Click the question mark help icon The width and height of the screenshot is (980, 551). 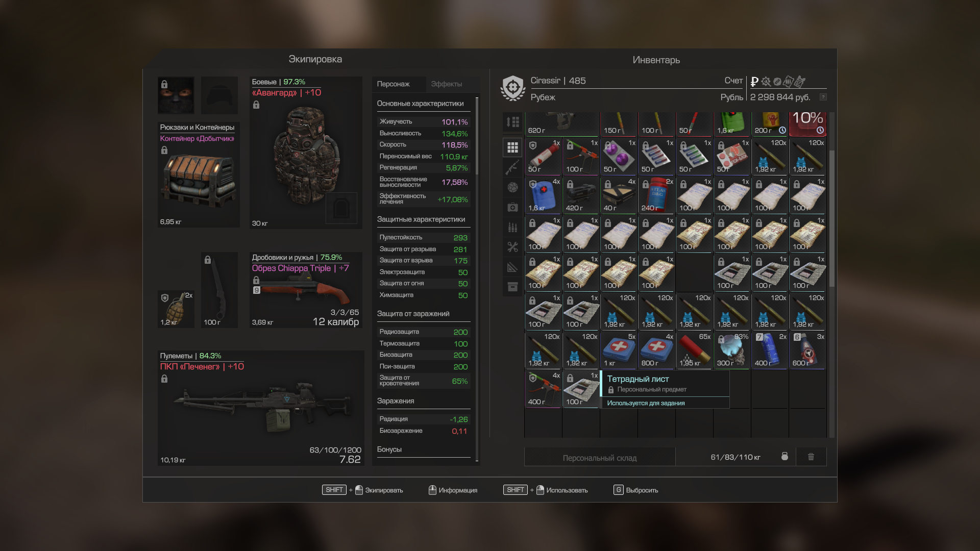coord(823,97)
